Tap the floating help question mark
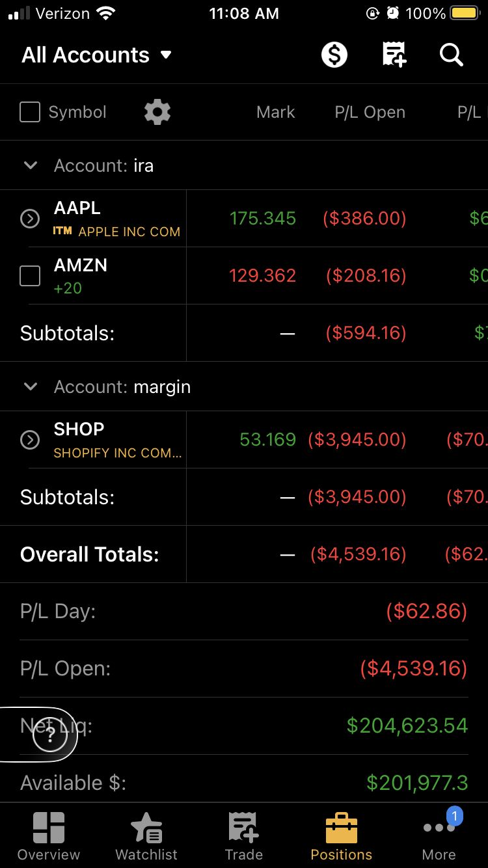Screen dimensions: 488x868 point(50,737)
